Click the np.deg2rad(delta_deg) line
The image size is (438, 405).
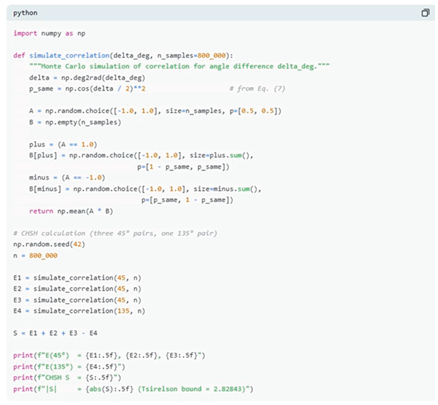pos(87,78)
